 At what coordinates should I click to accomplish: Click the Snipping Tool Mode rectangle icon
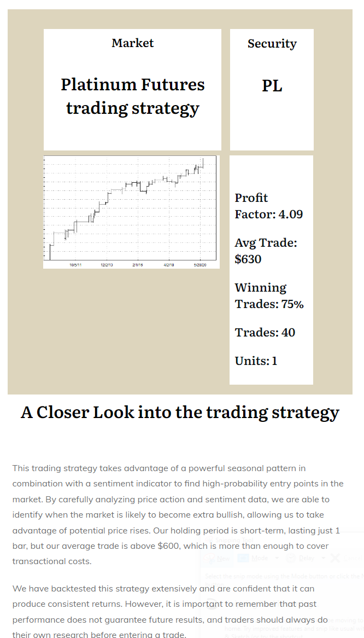coord(243,558)
